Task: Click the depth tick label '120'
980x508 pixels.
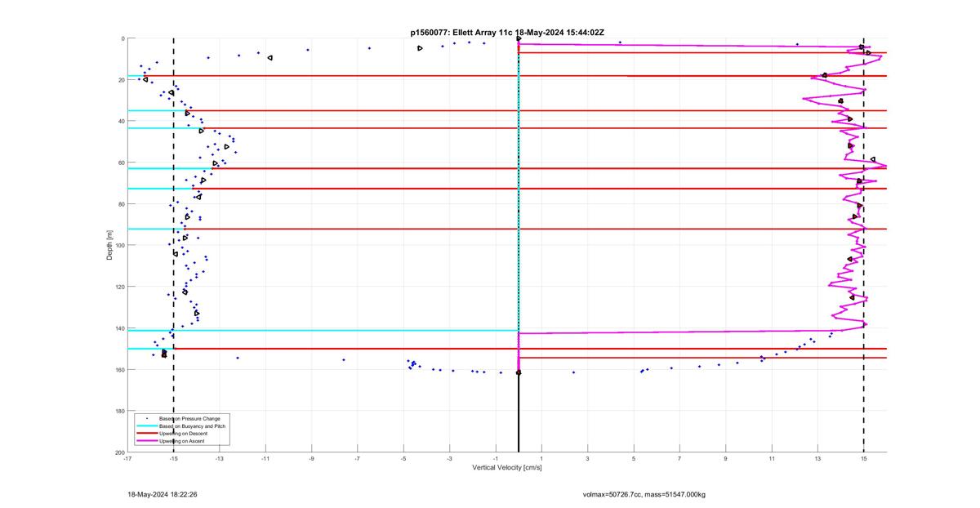Action: pos(119,287)
